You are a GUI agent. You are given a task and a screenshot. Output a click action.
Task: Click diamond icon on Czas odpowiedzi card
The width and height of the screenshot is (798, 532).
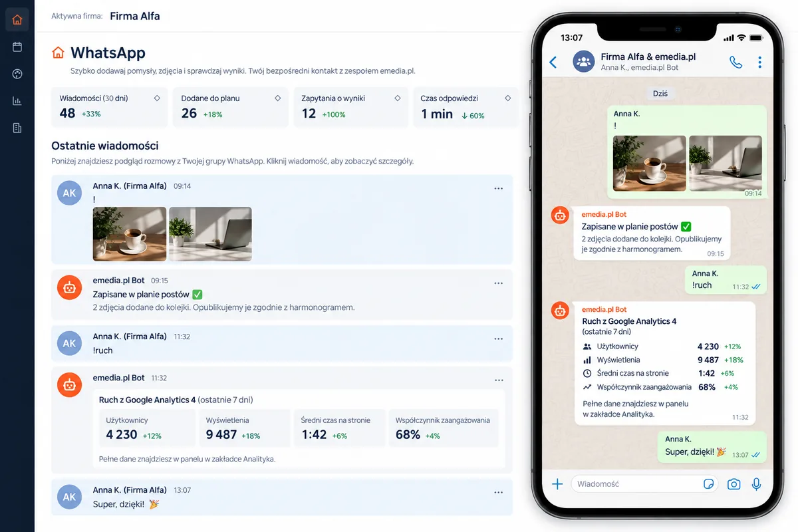coord(507,98)
